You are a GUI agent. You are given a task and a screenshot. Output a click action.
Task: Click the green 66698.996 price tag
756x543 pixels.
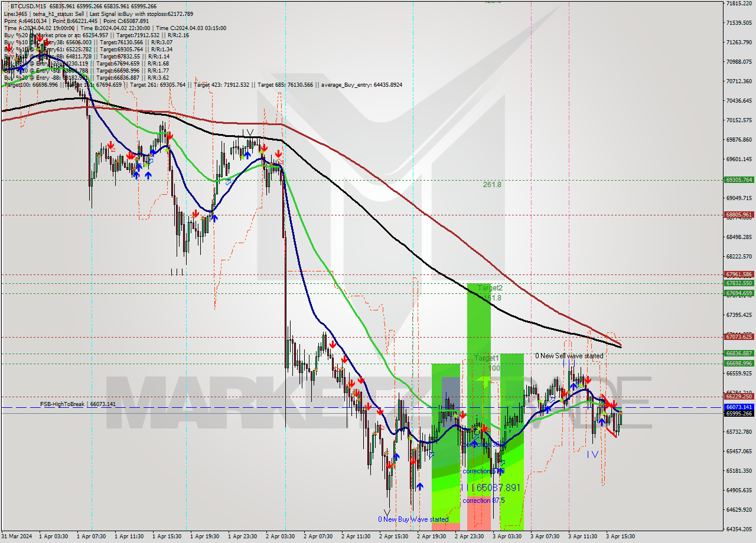[x=738, y=363]
